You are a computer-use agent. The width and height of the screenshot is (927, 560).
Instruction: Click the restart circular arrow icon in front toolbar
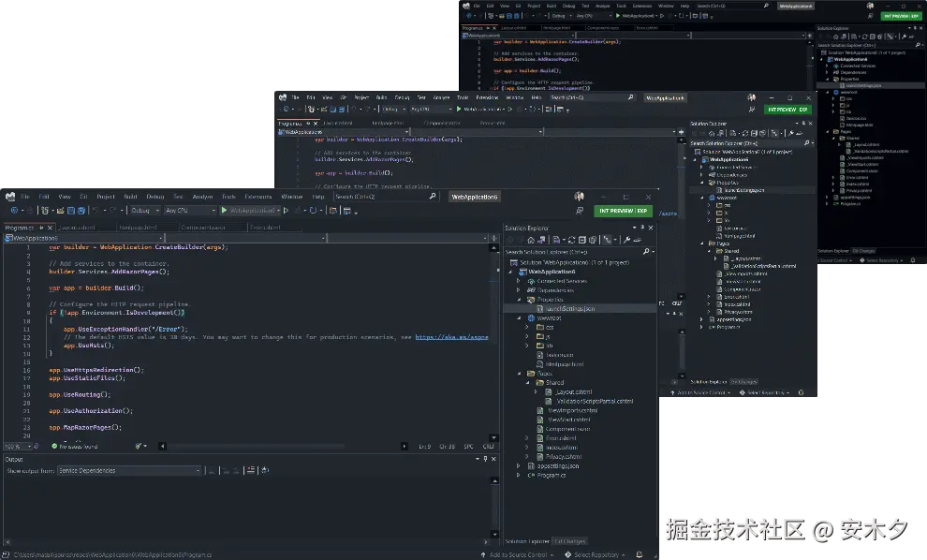tap(314, 211)
